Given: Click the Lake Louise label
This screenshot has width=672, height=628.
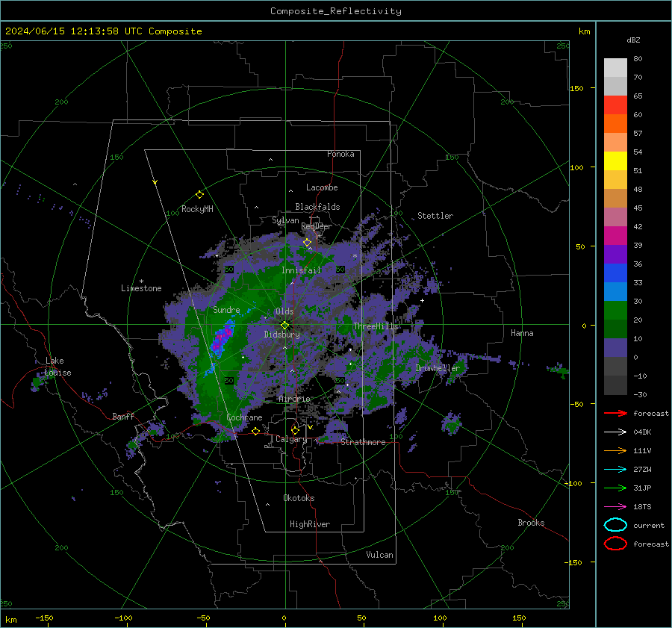Looking at the screenshot, I should coord(57,367).
